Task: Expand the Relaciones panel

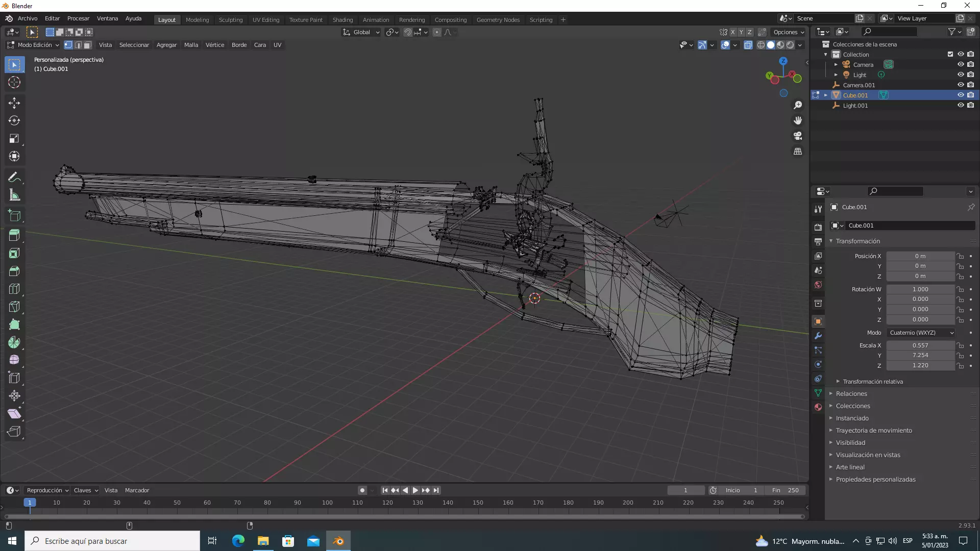Action: pyautogui.click(x=851, y=394)
